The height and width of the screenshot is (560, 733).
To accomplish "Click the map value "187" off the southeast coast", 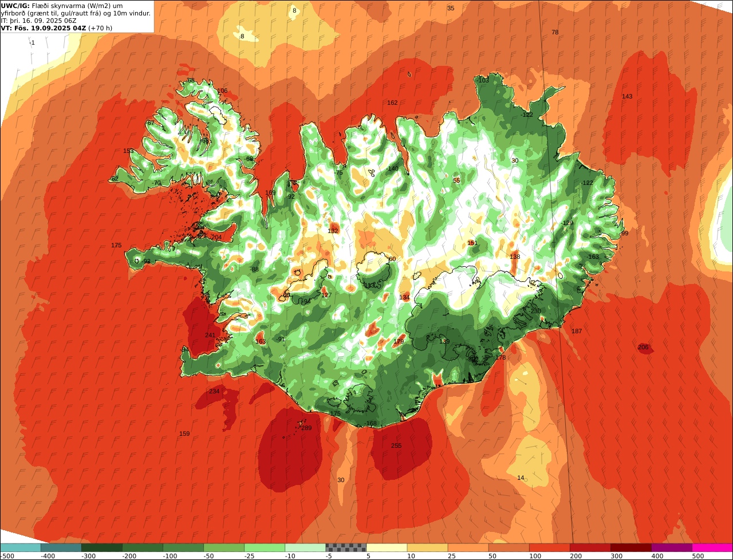I will pyautogui.click(x=577, y=331).
